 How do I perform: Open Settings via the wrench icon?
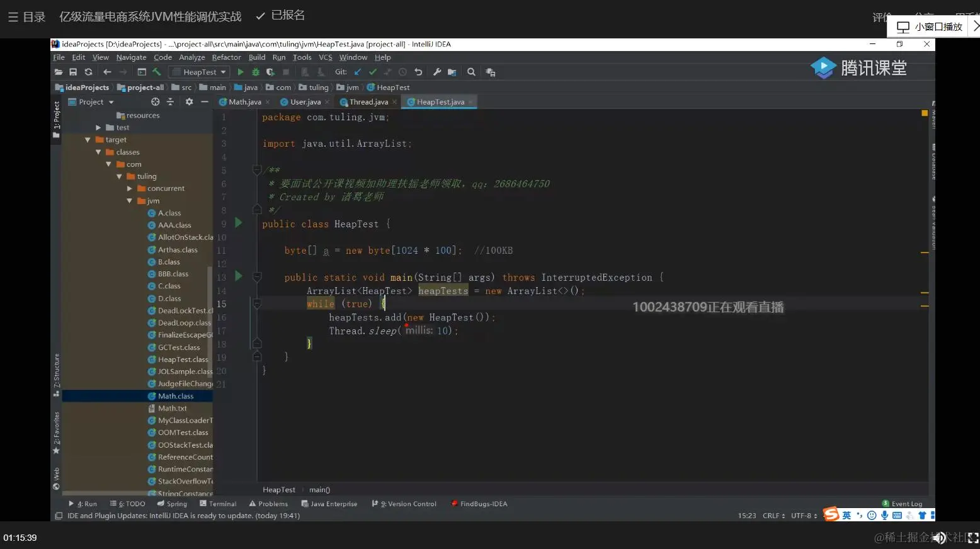point(437,72)
